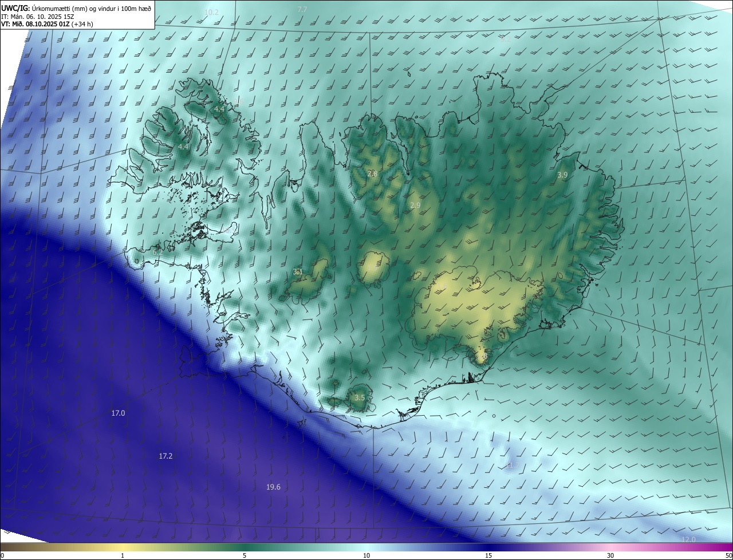Select the 17.2 precipitation value
This screenshot has width=733, height=560.
click(165, 456)
